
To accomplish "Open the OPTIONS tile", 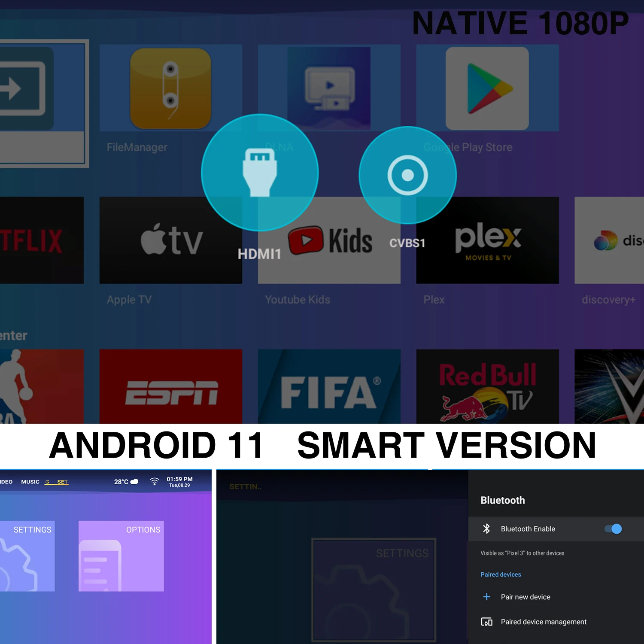I will [x=121, y=556].
